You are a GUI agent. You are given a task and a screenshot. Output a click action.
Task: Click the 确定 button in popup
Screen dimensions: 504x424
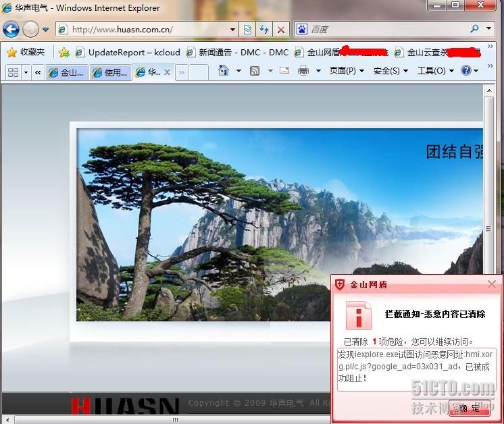(x=470, y=408)
